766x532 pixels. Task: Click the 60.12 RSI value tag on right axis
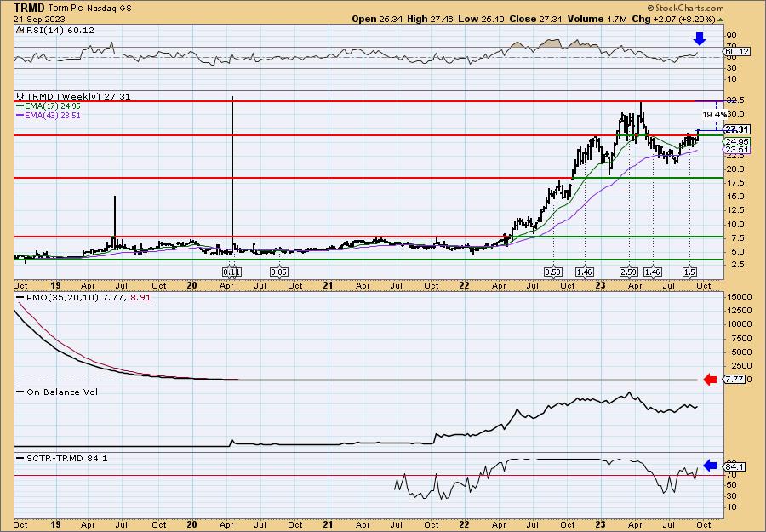(x=737, y=51)
